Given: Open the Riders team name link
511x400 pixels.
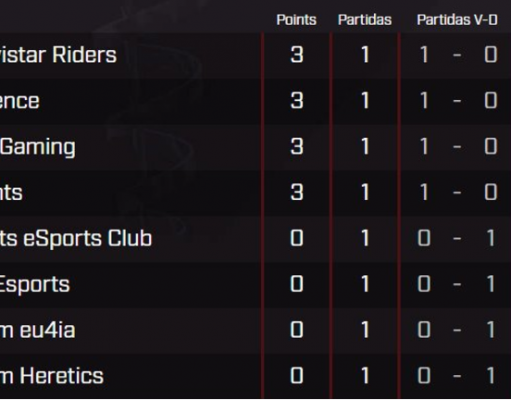Looking at the screenshot, I should [x=58, y=55].
